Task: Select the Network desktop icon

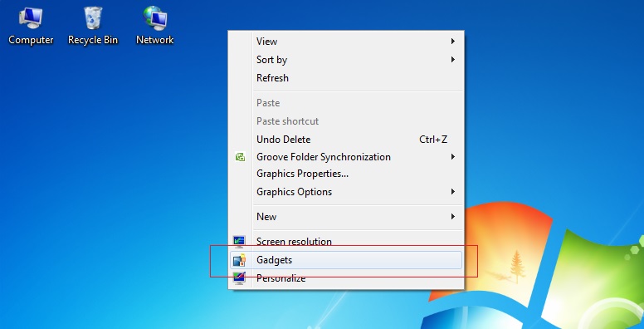Action: [155, 26]
